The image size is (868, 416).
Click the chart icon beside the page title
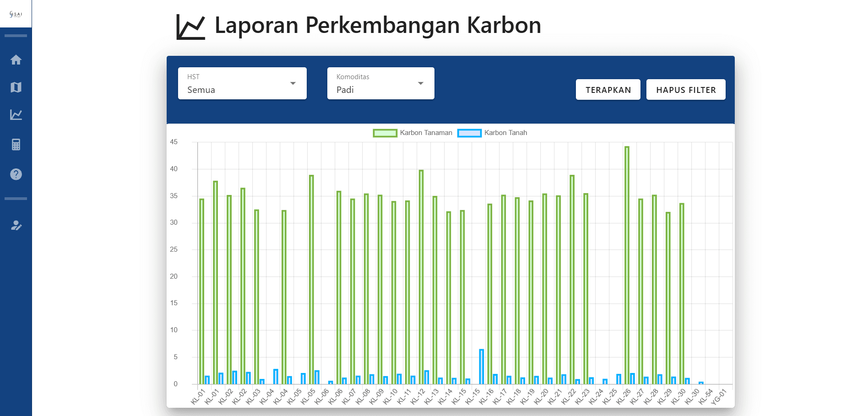[x=190, y=27]
